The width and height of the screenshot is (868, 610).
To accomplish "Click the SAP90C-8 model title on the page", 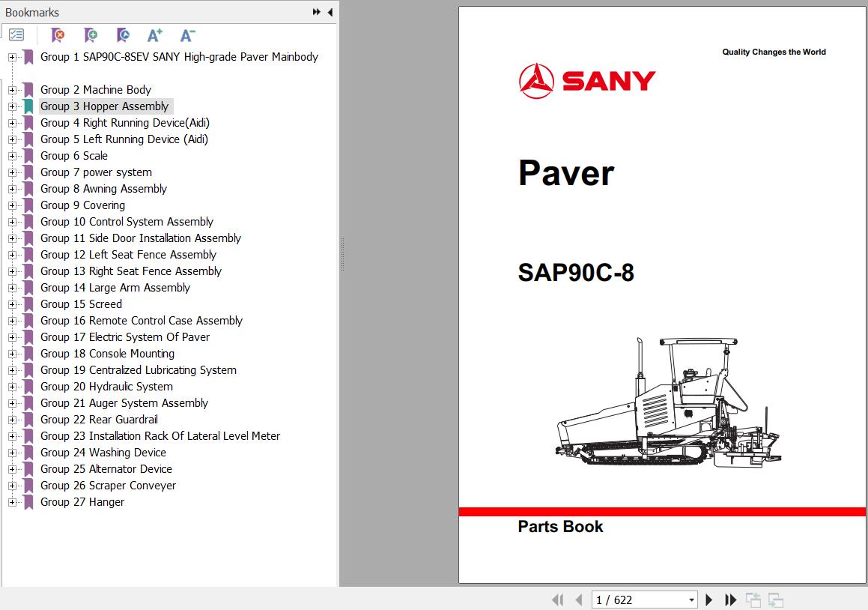I will pyautogui.click(x=576, y=272).
